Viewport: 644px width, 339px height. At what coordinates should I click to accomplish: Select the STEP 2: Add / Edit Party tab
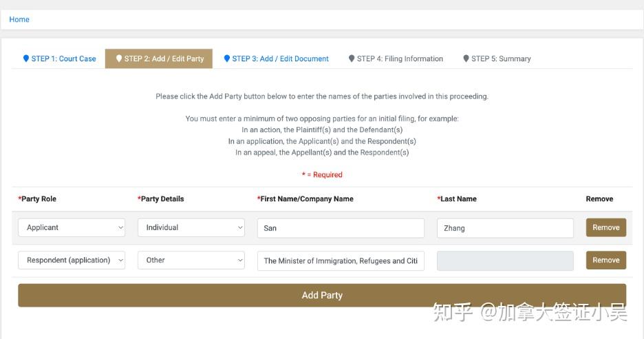click(x=164, y=59)
